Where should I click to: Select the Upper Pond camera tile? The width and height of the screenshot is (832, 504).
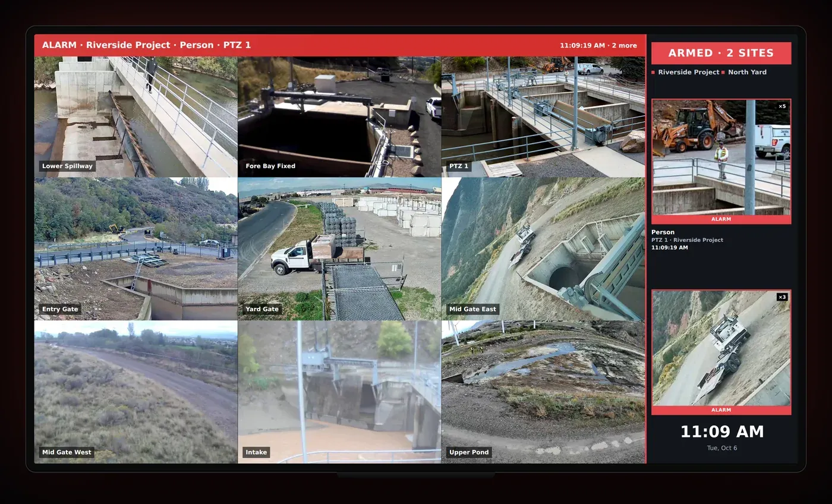click(x=543, y=392)
